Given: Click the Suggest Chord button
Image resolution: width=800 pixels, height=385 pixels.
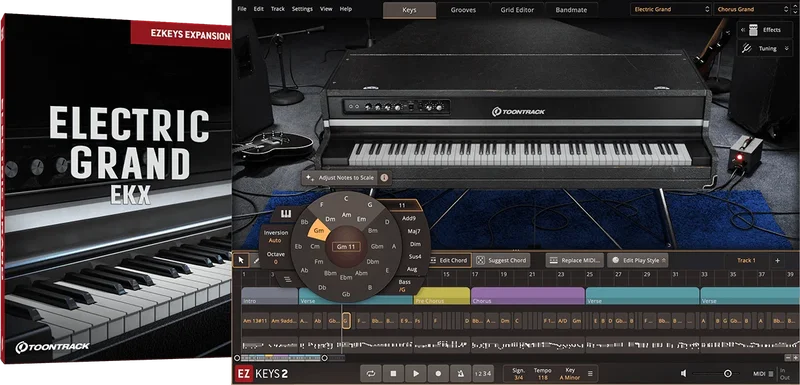Looking at the screenshot, I should coord(502,261).
